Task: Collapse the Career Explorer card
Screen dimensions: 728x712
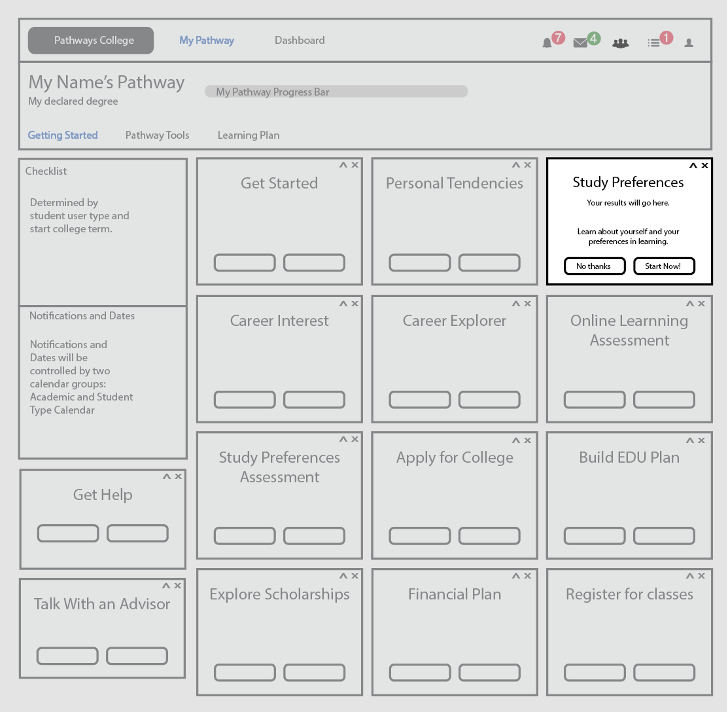Action: pyautogui.click(x=517, y=303)
